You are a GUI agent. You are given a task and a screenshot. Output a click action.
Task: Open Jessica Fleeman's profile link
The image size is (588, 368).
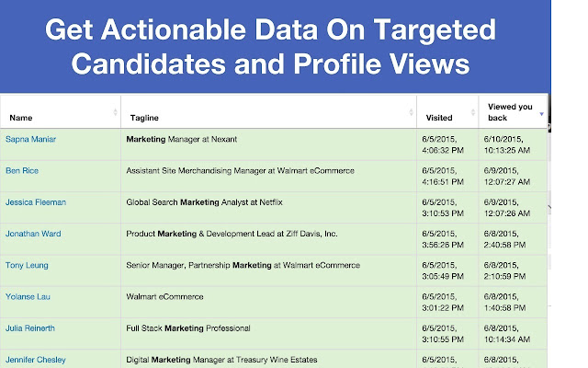(x=35, y=201)
